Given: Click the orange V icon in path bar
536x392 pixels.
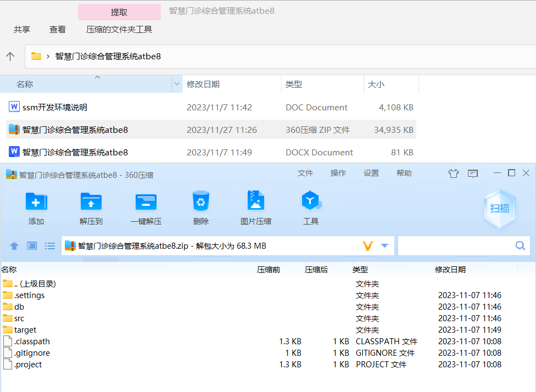Looking at the screenshot, I should pos(367,246).
